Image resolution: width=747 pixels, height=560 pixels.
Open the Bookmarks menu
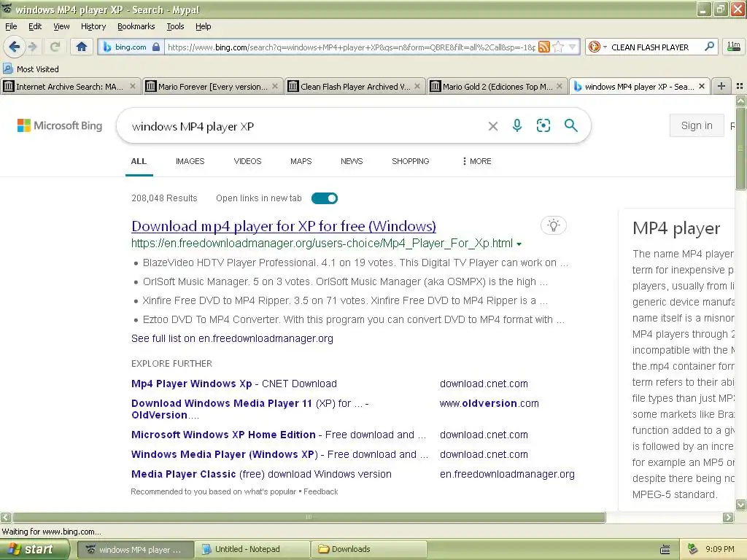click(136, 26)
